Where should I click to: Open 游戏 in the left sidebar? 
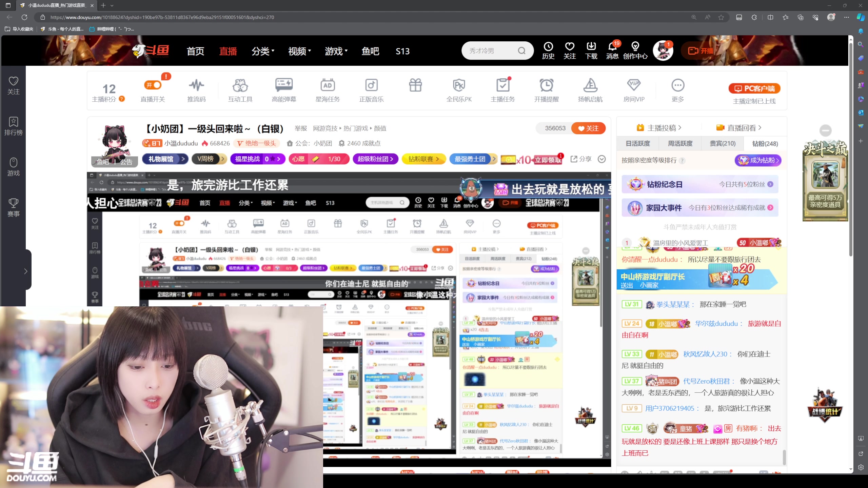coord(13,167)
